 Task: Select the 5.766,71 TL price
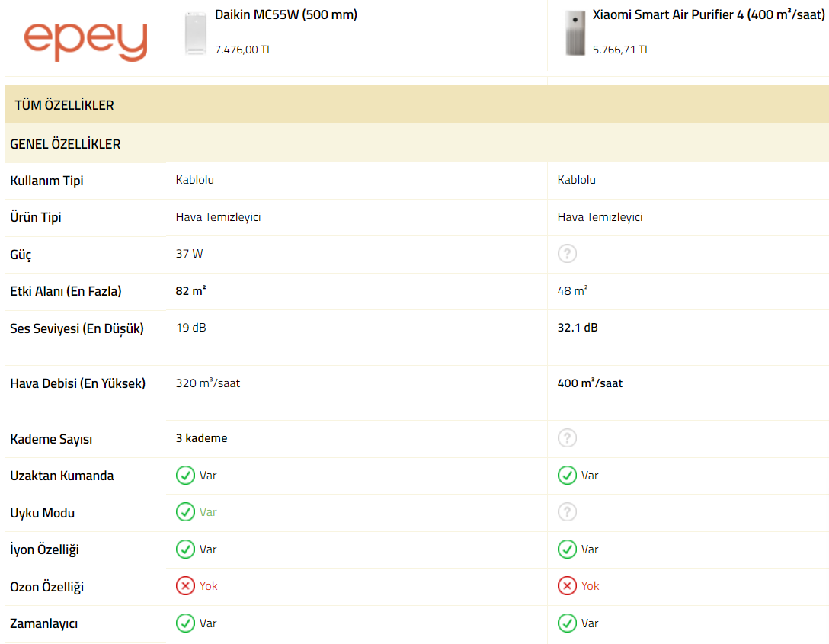pos(621,50)
